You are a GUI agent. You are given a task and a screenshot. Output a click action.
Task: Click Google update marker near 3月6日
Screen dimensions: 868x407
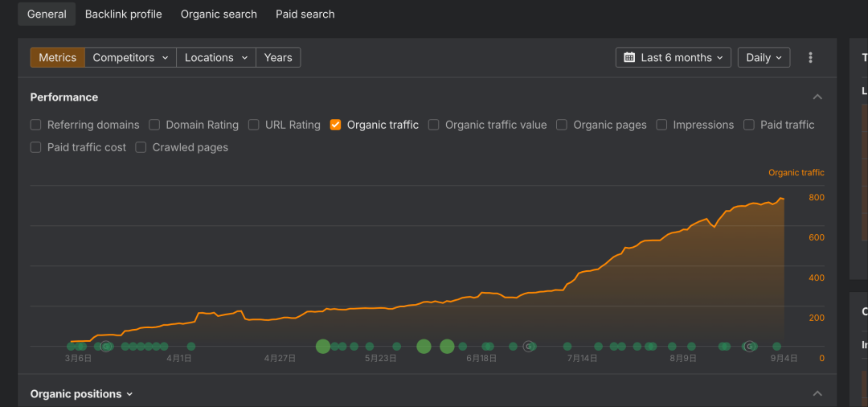[106, 347]
